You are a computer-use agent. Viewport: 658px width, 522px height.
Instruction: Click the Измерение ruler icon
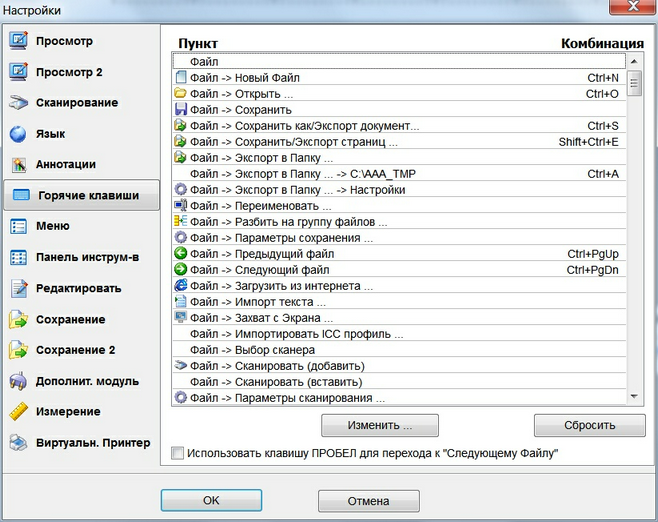click(x=18, y=412)
